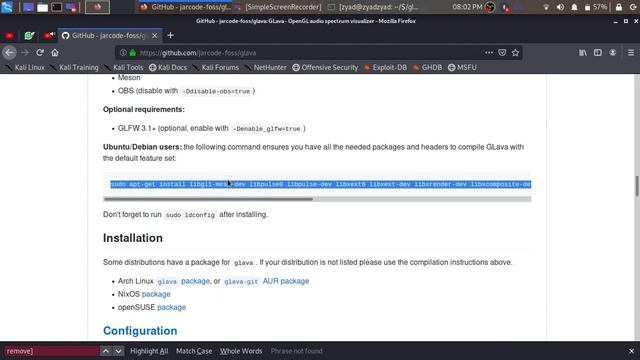Open network wifi indicator in tray
This screenshot has width=640, height=360.
546,7
